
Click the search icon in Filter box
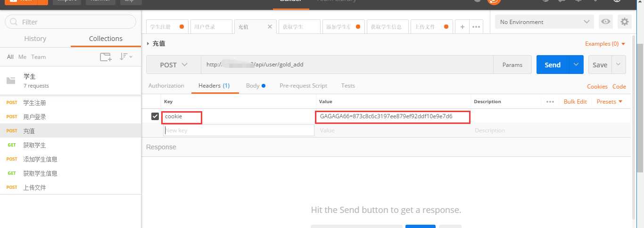click(x=13, y=22)
